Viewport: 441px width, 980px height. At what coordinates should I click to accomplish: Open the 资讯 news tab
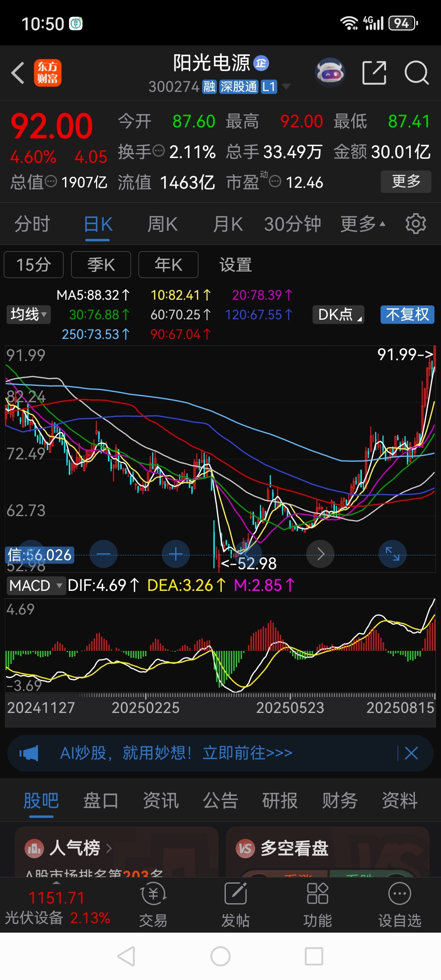pos(161,800)
